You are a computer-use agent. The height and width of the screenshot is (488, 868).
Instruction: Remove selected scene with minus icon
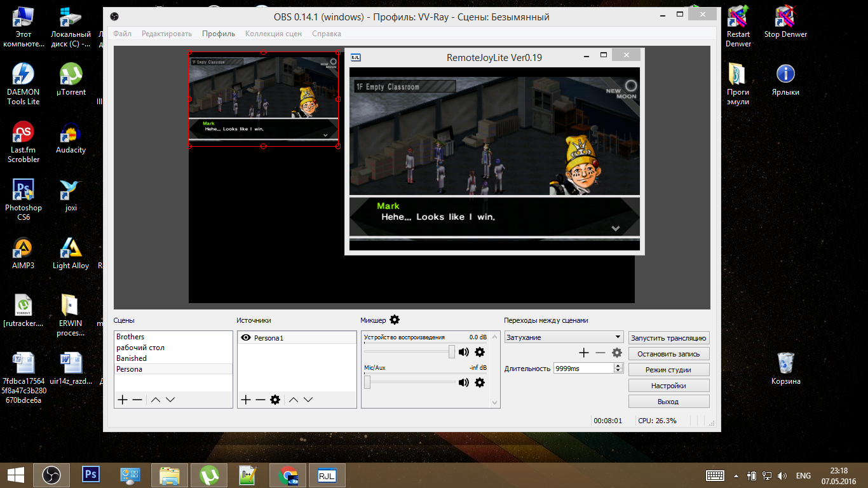pos(137,400)
